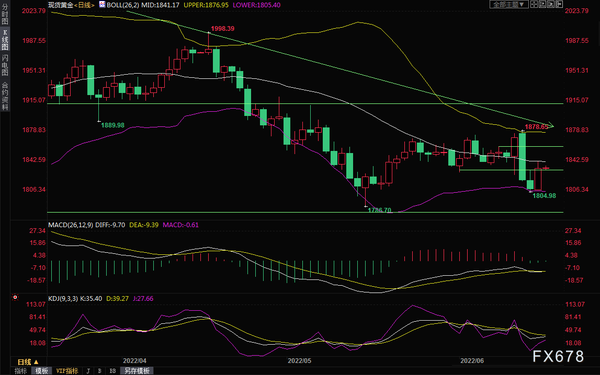Viewport: 600px width, 375px height.
Task: Click the grid layout icon at top right
Action: click(x=534, y=5)
